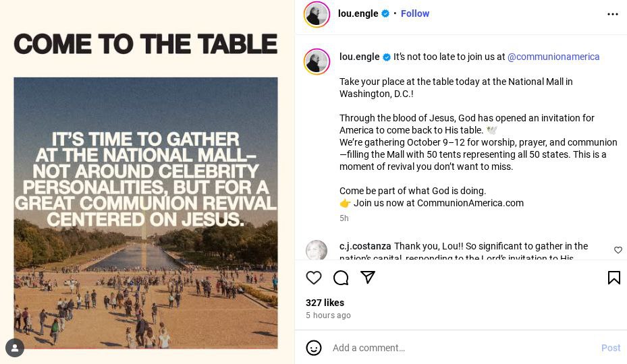Click the 5 hours ago timestamp

[x=328, y=315]
